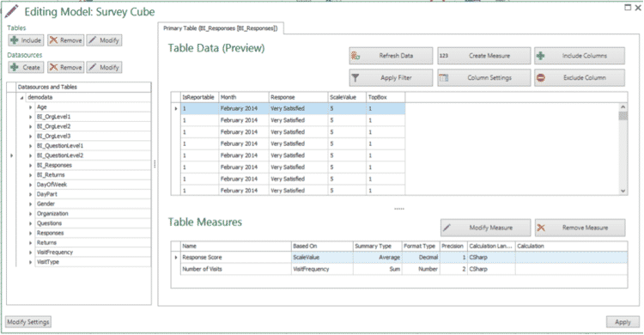The width and height of the screenshot is (644, 335).
Task: Expand the BI_OrgLevel1 node
Action: pos(30,117)
